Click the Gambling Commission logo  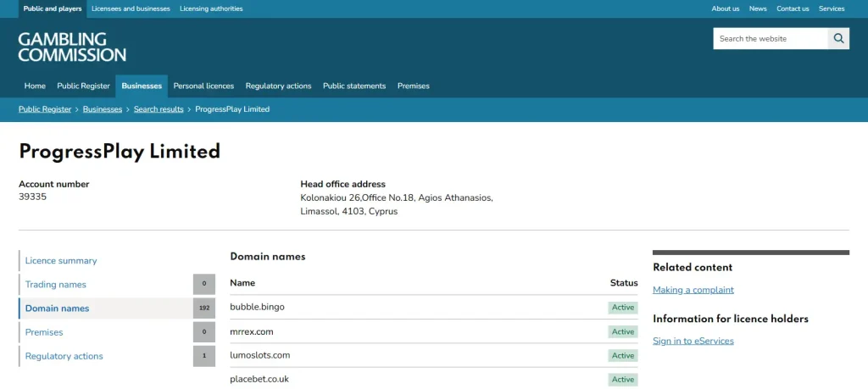point(72,47)
